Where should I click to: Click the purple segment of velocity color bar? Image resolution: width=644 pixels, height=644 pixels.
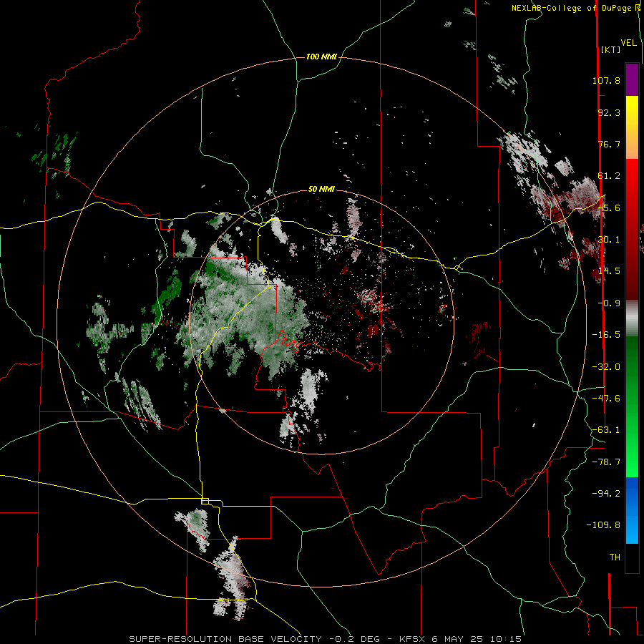click(x=632, y=79)
